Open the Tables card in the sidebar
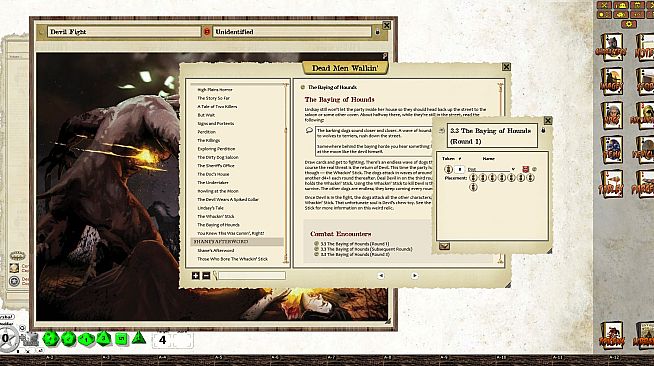The width and height of the screenshot is (654, 366). pos(611,184)
